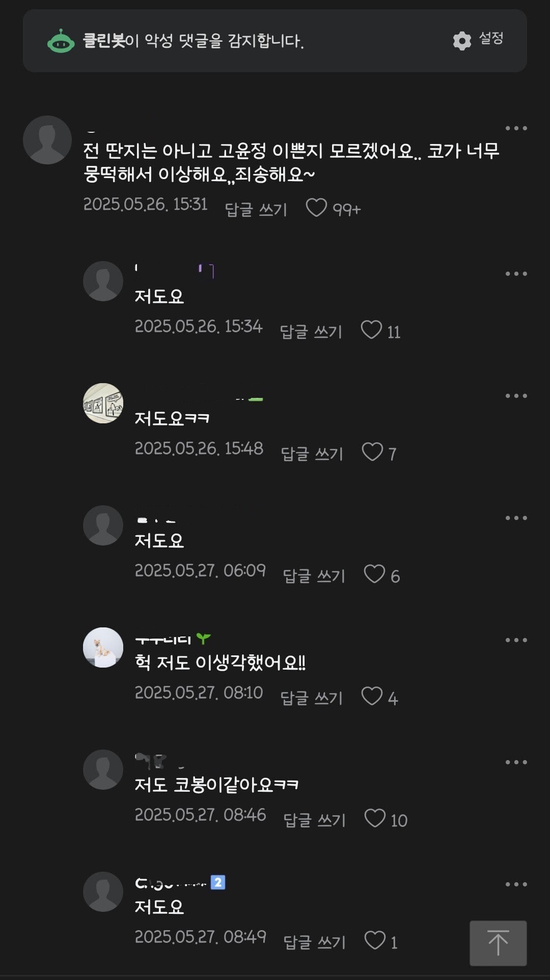Click the green 클린봇 robot icon
This screenshot has width=550, height=980.
(61, 41)
